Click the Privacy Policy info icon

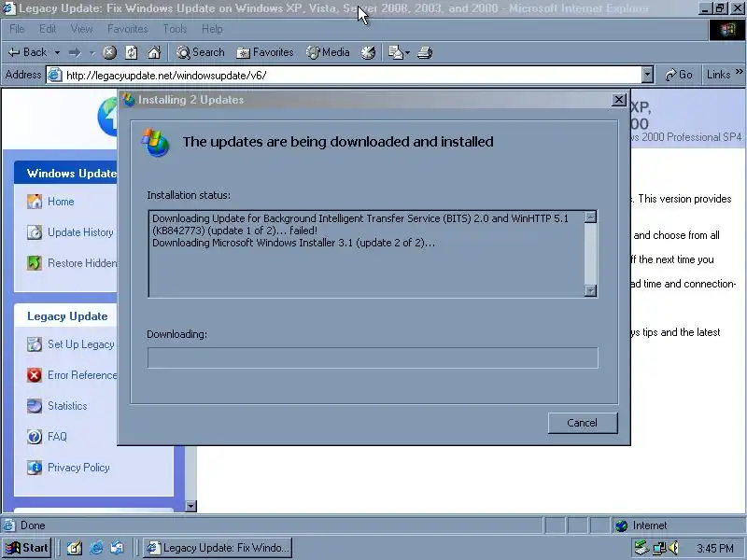35,468
